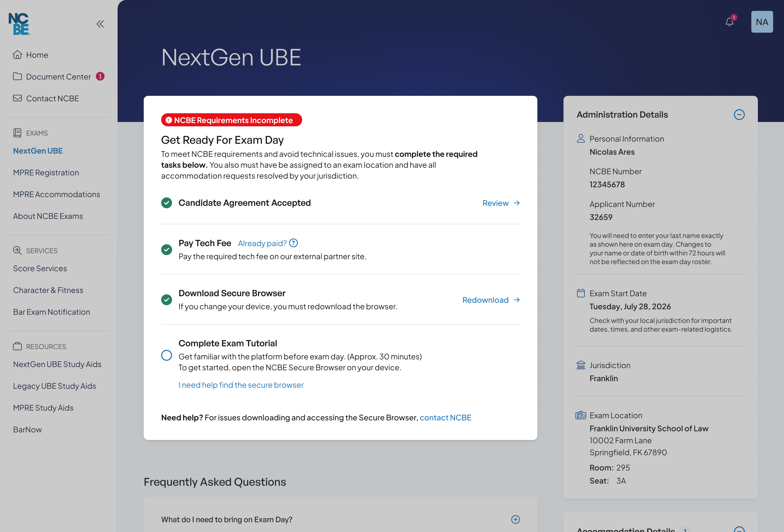Go to MPRE Accommodations

pos(56,194)
